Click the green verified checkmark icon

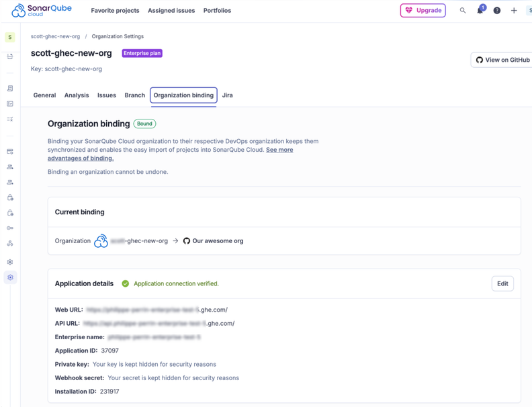coord(125,283)
